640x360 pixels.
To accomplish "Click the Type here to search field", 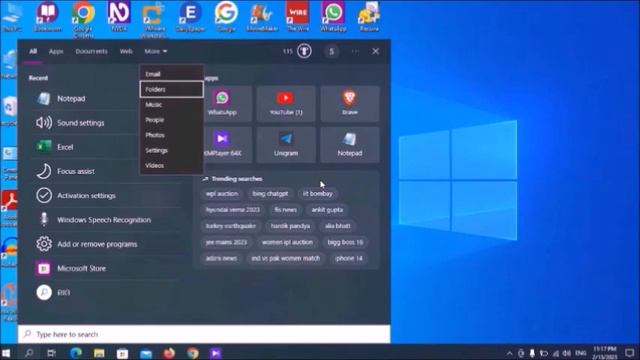I will [204, 334].
